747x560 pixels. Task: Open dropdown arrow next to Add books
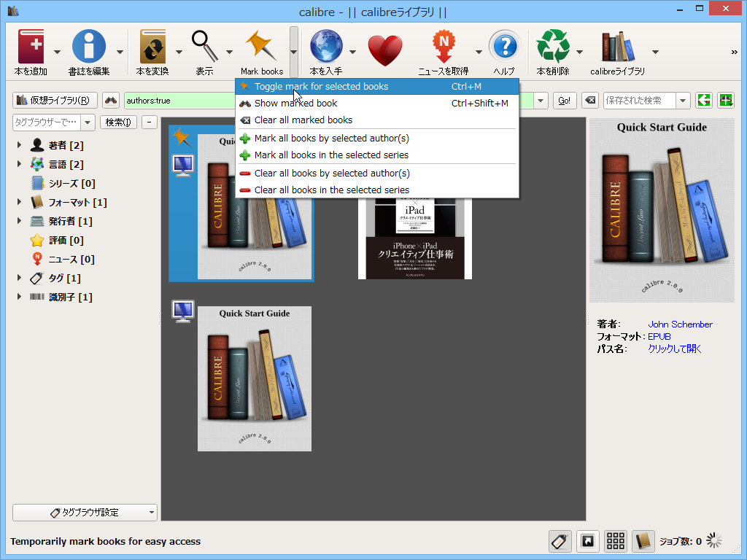(x=57, y=52)
